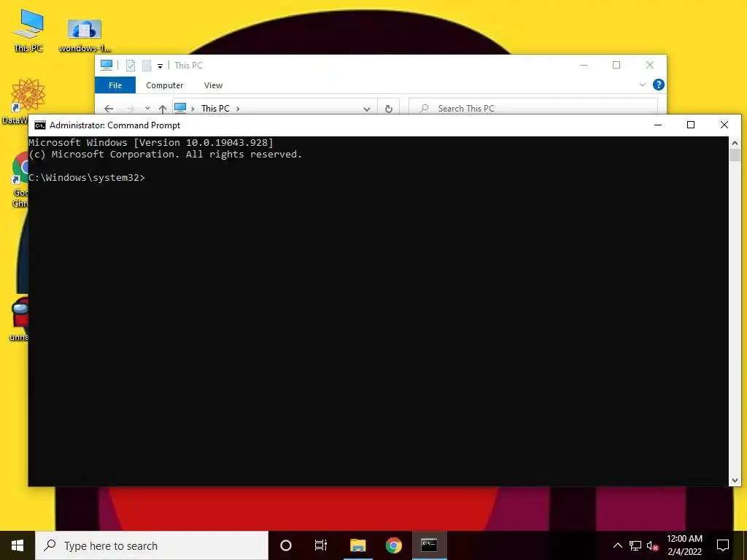
Task: Open the Windows Start menu
Action: [18, 545]
